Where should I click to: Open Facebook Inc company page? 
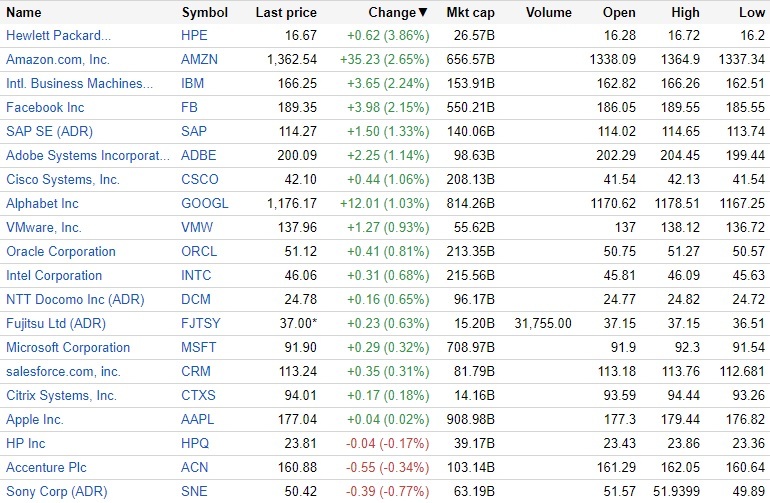click(x=45, y=107)
